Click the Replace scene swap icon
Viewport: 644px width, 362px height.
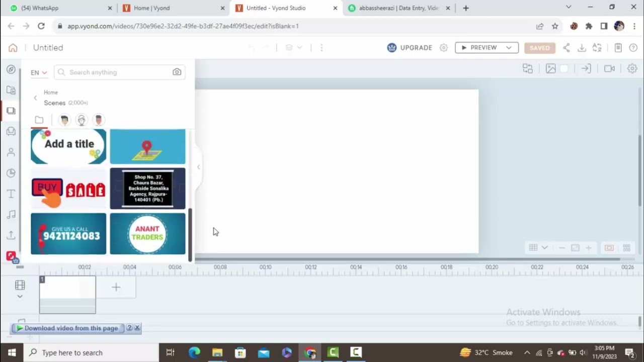click(x=528, y=69)
